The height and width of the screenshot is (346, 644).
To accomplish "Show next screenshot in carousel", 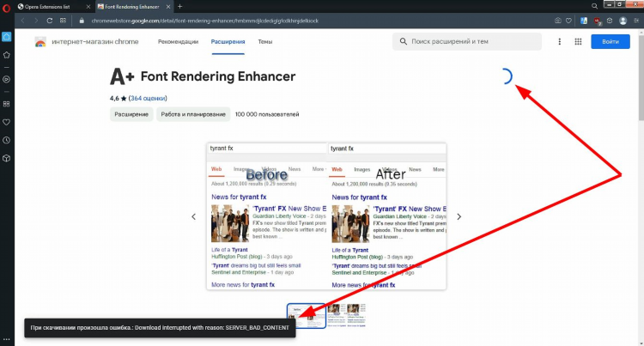I will pos(459,216).
